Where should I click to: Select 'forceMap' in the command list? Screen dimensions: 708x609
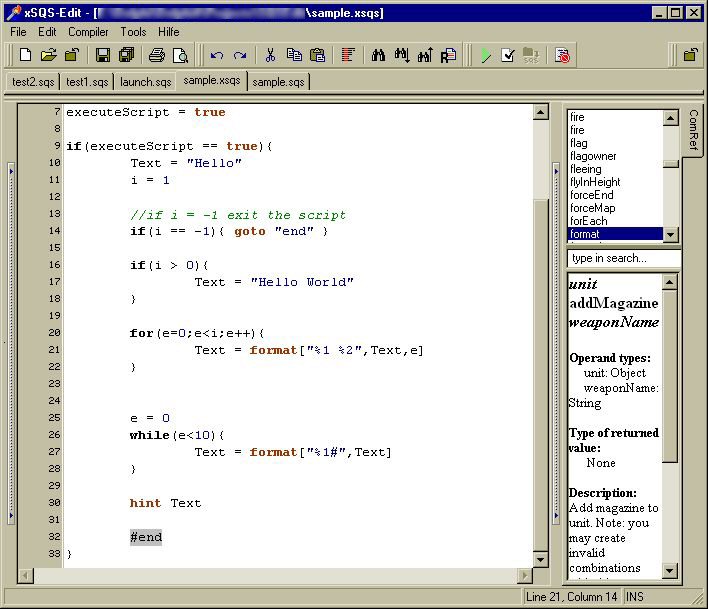coord(615,208)
